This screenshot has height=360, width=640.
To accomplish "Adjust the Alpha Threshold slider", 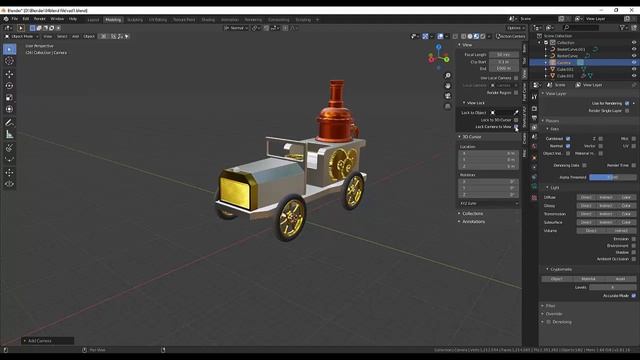I will click(613, 178).
